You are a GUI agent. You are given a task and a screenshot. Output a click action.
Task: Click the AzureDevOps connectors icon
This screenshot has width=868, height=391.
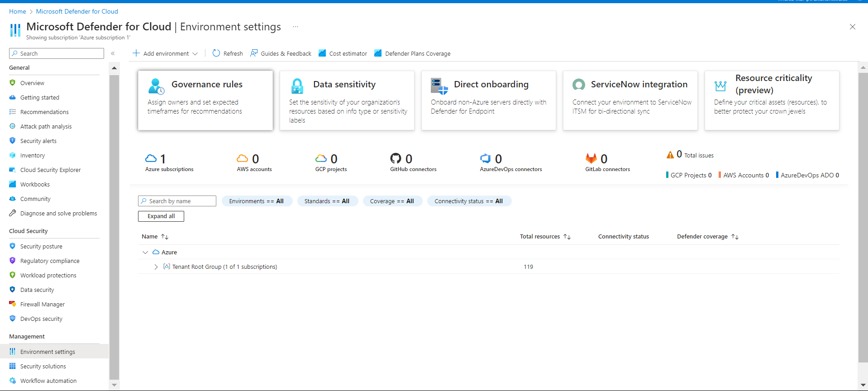(x=485, y=158)
